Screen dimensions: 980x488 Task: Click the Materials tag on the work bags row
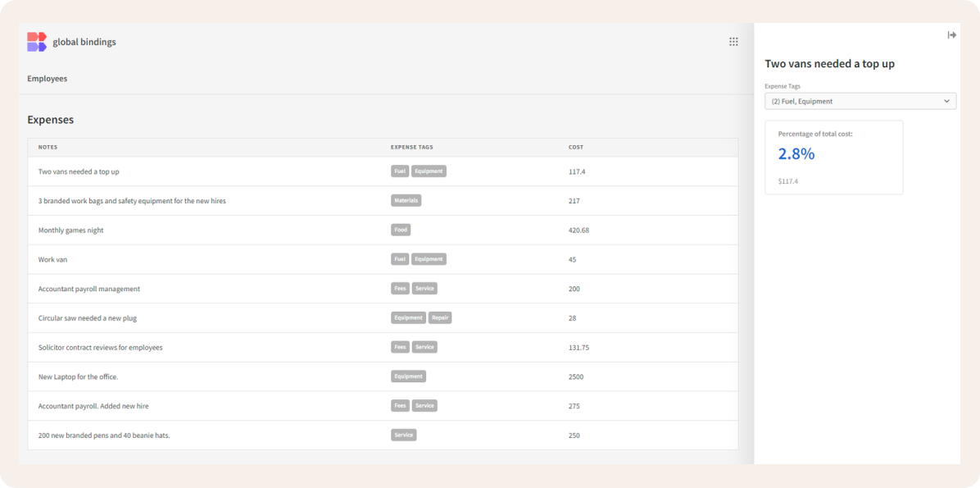pyautogui.click(x=406, y=200)
